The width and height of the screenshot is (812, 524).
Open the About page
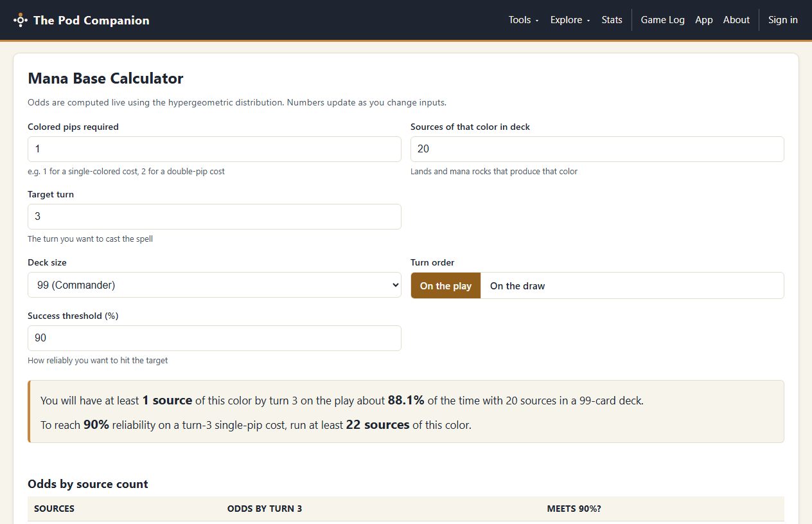point(736,20)
